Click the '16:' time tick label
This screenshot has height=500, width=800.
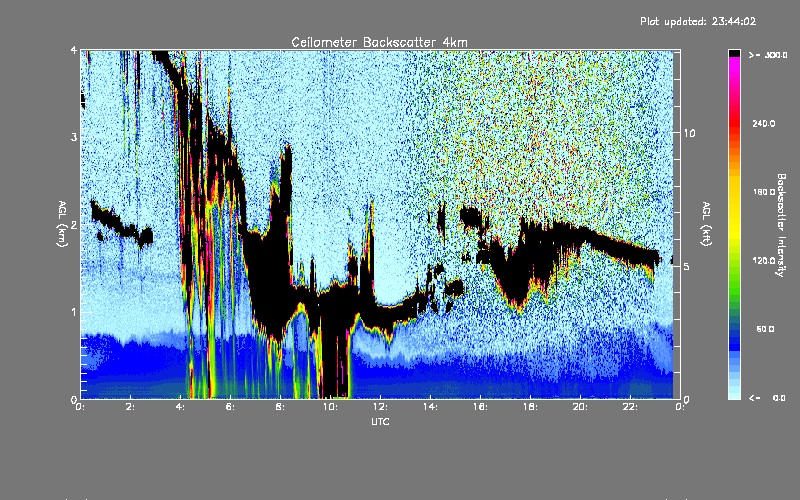pos(480,407)
